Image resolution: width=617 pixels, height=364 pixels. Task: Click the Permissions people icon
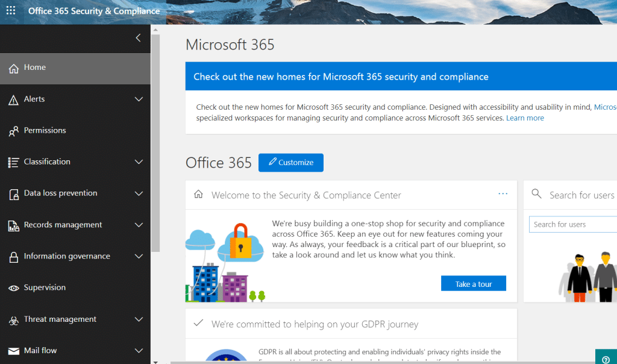coord(13,131)
